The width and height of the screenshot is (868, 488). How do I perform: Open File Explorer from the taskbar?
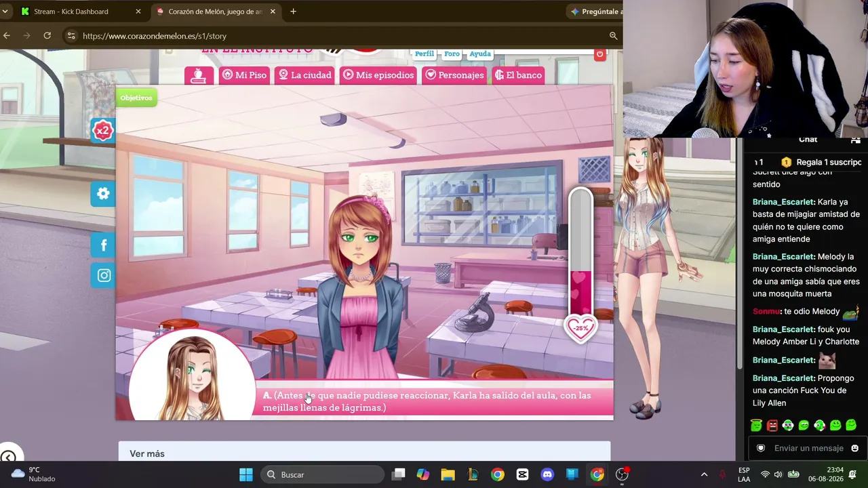(448, 474)
